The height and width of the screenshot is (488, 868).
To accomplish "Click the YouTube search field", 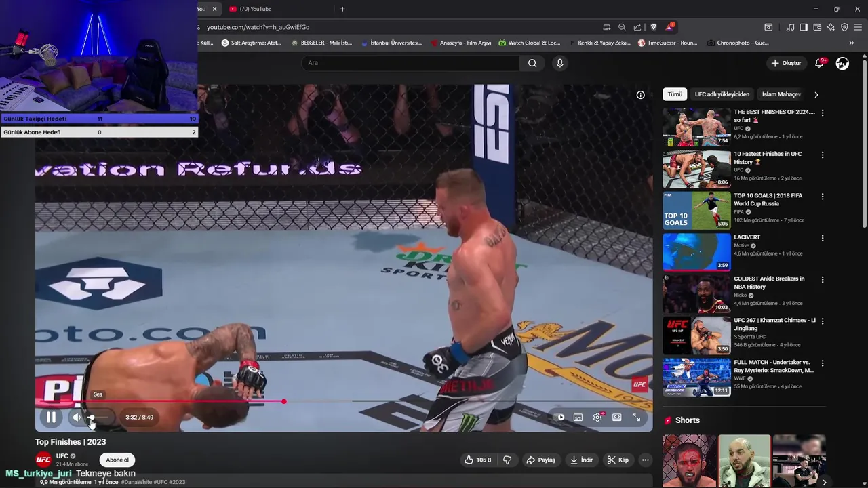I will click(x=410, y=63).
